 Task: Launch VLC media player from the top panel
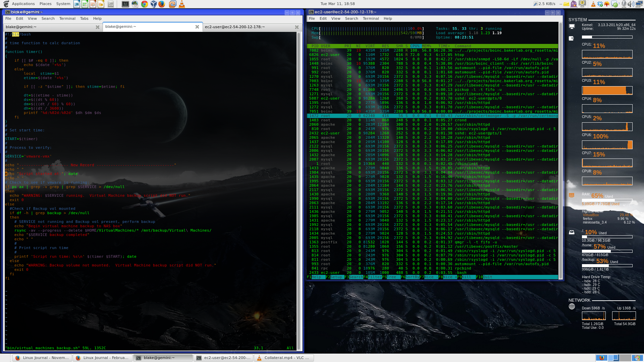click(181, 4)
